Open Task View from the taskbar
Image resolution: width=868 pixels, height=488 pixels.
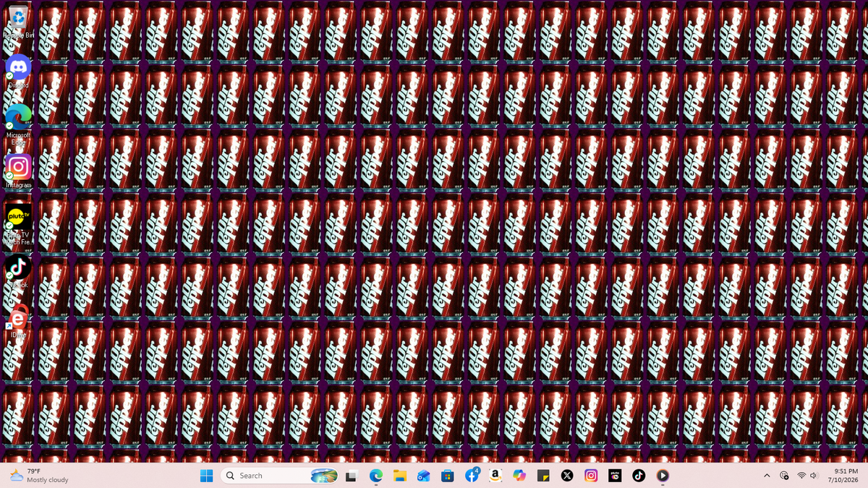(x=352, y=476)
